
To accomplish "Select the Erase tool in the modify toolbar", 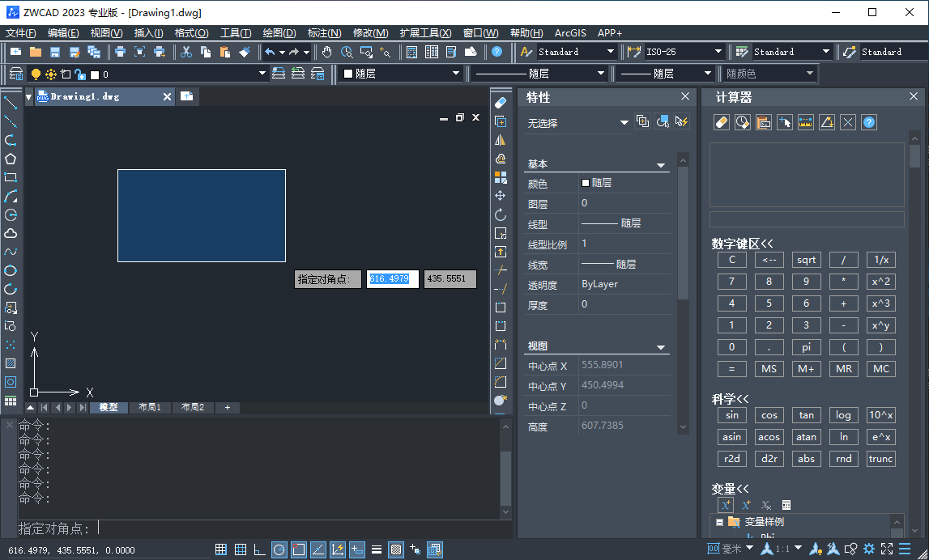I will pyautogui.click(x=501, y=103).
